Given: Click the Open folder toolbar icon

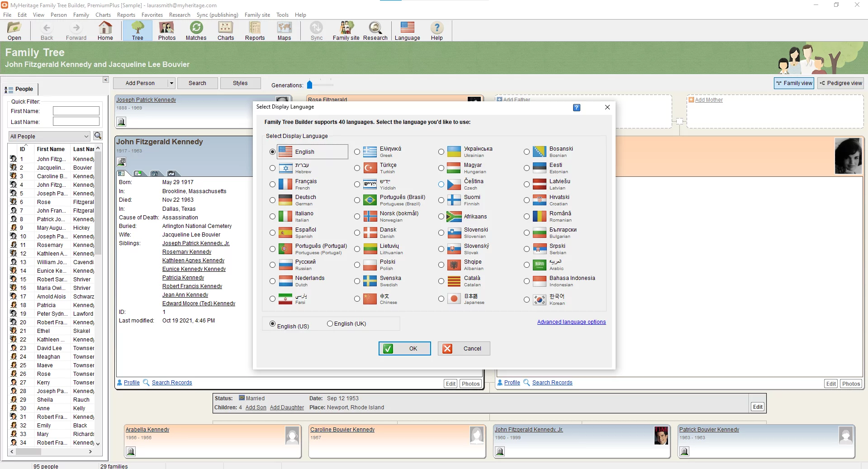Looking at the screenshot, I should click(x=14, y=31).
